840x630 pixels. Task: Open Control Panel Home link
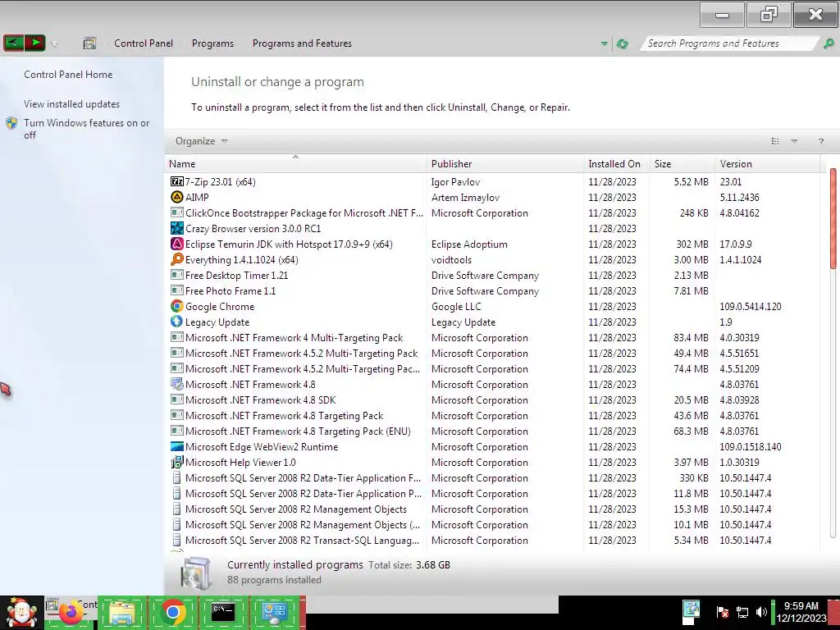(68, 75)
